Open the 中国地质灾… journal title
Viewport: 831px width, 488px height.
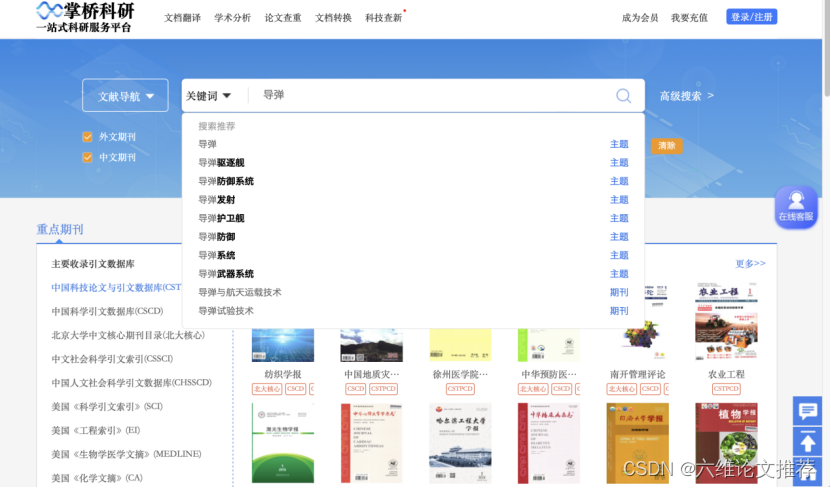372,375
